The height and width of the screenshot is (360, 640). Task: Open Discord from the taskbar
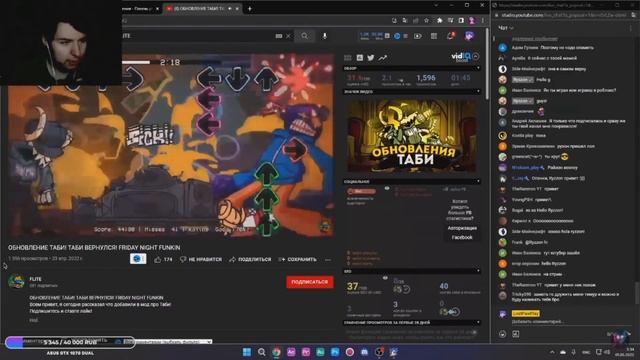[x=364, y=352]
